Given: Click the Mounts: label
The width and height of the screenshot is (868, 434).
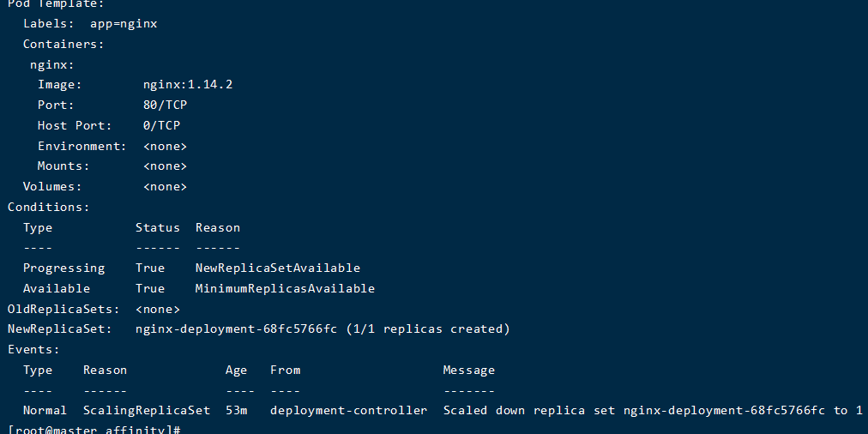Looking at the screenshot, I should point(63,166).
